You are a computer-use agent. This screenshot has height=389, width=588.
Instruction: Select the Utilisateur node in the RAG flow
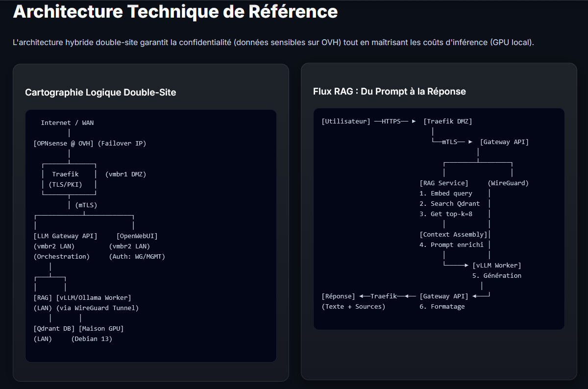pyautogui.click(x=346, y=122)
